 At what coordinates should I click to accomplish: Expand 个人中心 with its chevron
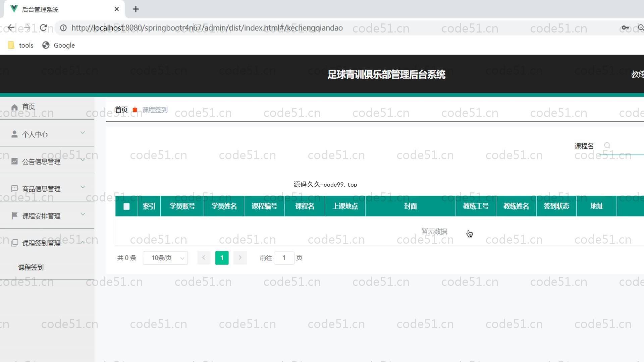click(83, 133)
